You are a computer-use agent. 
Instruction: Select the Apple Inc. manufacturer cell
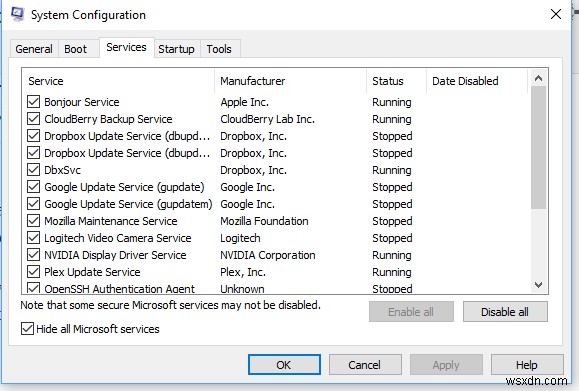pyautogui.click(x=244, y=102)
